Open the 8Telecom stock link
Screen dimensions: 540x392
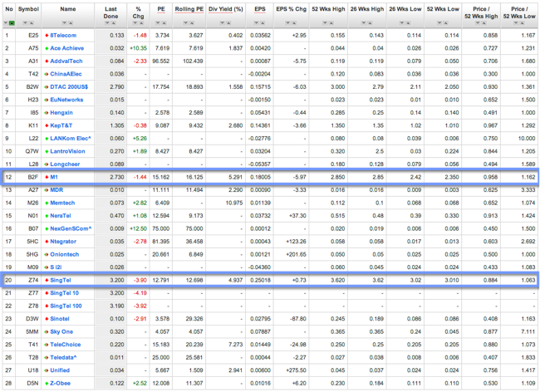tap(63, 36)
